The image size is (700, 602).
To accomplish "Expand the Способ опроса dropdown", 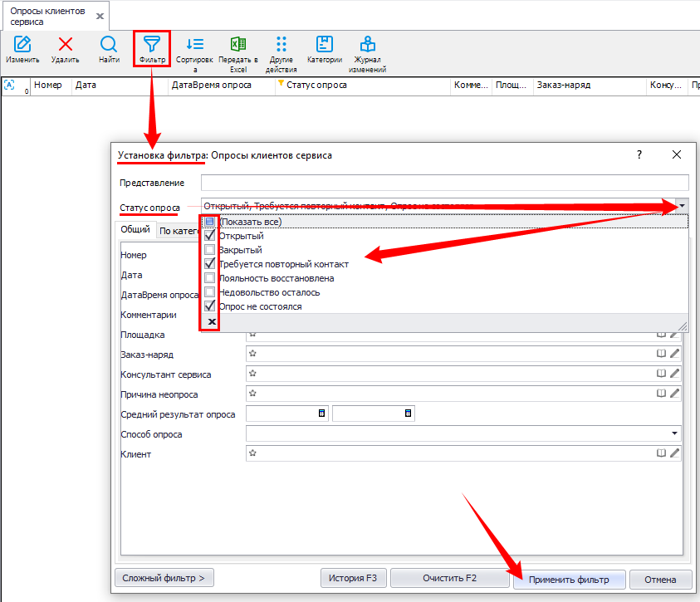I will 674,433.
